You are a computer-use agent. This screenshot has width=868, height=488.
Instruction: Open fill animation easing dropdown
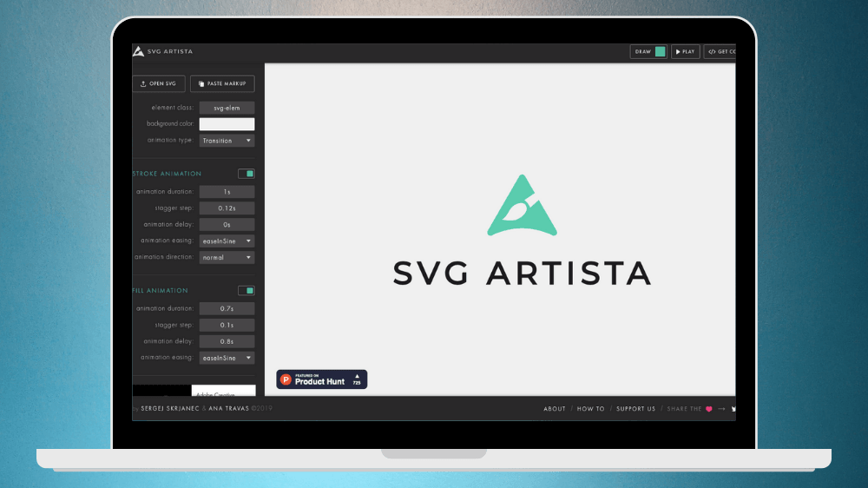point(227,358)
